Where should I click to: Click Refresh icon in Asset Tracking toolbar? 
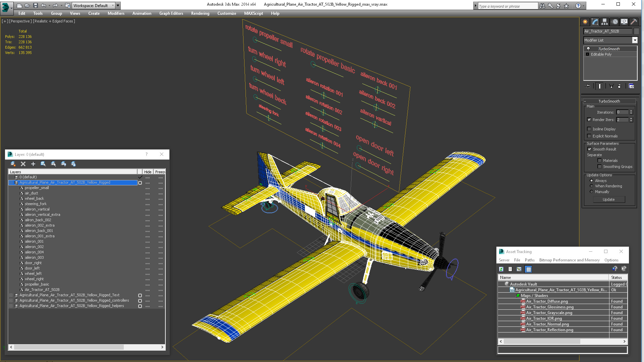501,269
